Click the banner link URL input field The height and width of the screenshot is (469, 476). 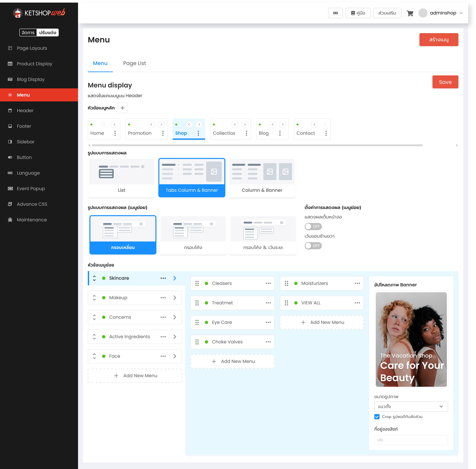pyautogui.click(x=411, y=440)
